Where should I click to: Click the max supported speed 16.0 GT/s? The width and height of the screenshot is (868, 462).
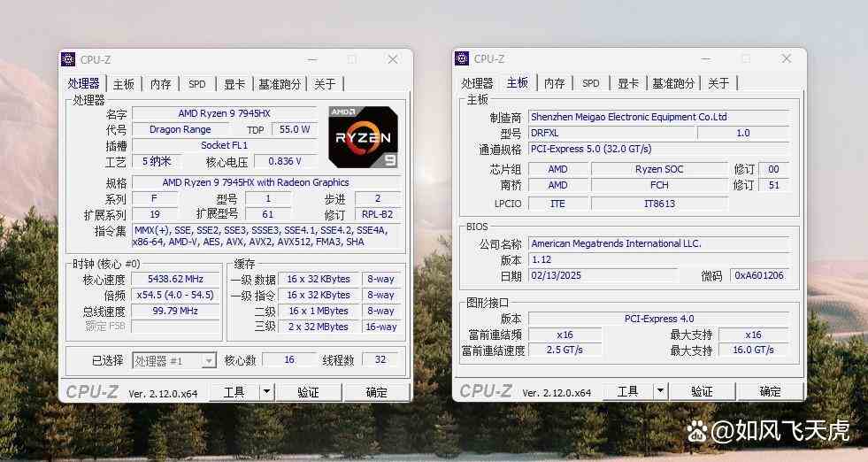point(753,350)
